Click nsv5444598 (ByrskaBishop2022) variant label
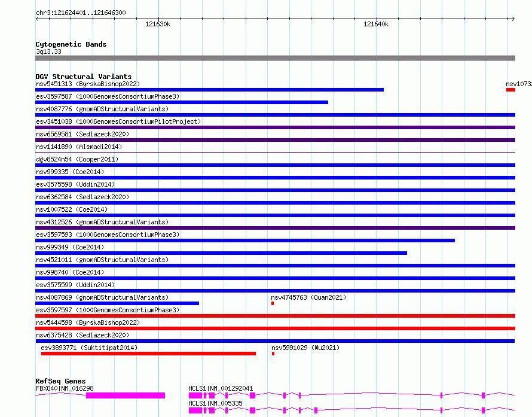Viewport: 532px width, 417px height. [x=88, y=322]
